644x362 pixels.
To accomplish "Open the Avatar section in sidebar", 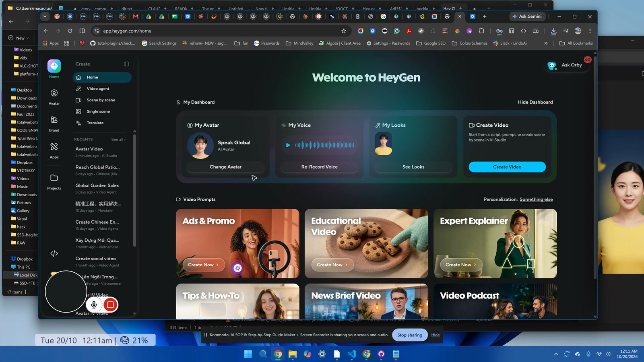I will pos(54,97).
